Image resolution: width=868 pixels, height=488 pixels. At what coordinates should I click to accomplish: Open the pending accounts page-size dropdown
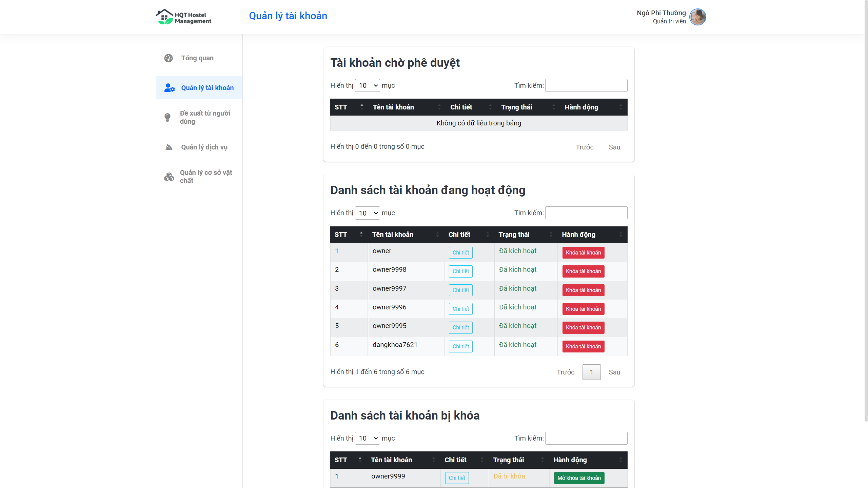[367, 85]
